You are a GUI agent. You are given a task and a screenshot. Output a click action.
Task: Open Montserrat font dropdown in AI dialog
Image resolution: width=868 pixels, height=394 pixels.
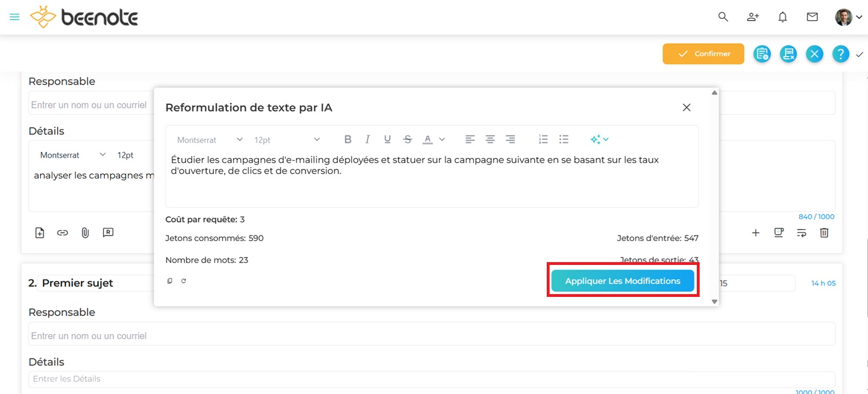pyautogui.click(x=209, y=140)
